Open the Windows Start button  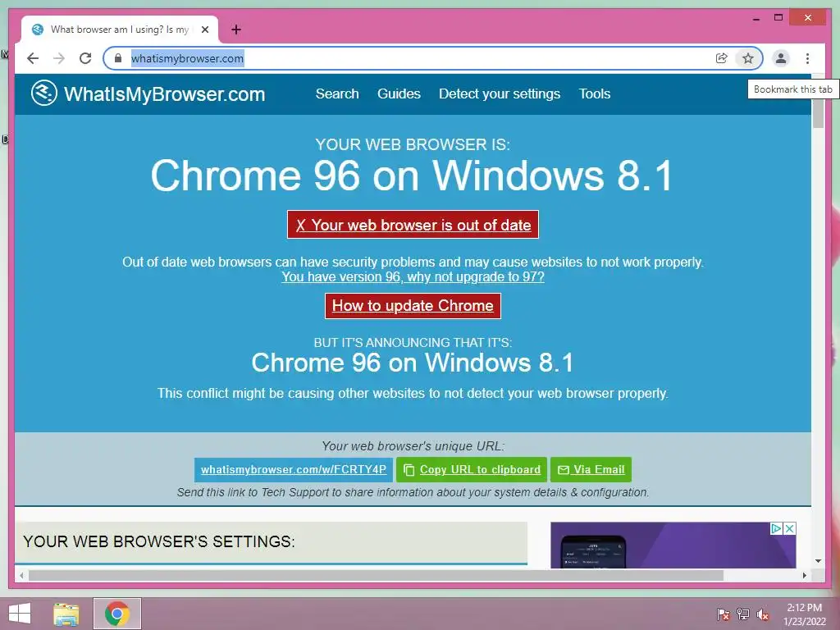(x=20, y=614)
